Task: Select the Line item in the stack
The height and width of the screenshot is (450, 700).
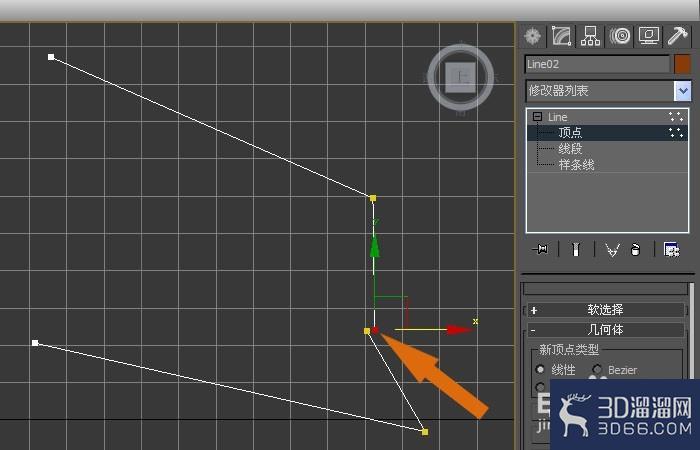Action: click(x=558, y=117)
